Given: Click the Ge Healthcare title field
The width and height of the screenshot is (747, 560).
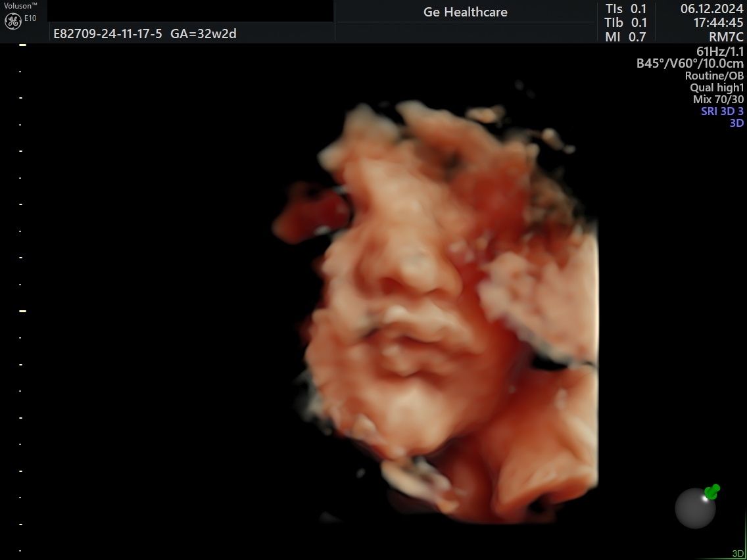Looking at the screenshot, I should [x=466, y=12].
